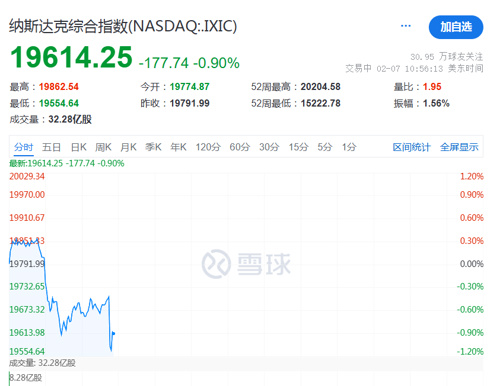Click 全屏显示 to view fullscreen
Viewport: 500px width, 386px height.
coord(459,147)
